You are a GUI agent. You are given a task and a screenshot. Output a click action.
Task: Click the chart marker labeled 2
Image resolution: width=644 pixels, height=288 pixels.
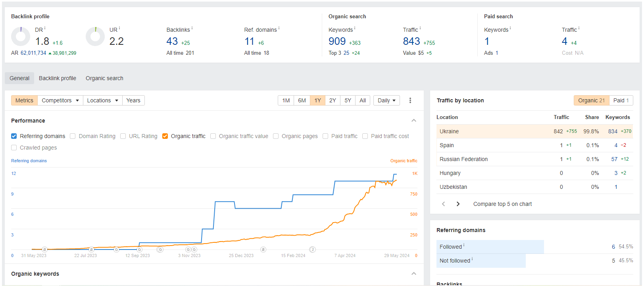[313, 250]
